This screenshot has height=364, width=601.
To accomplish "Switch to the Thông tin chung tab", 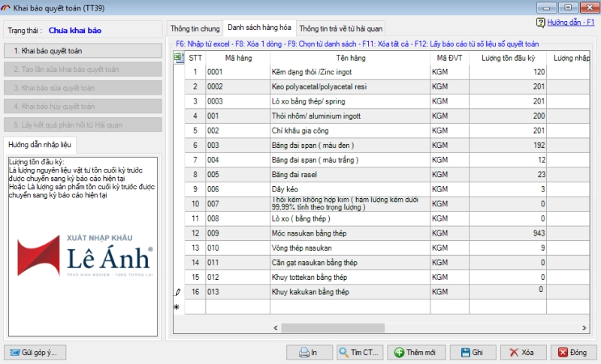I will coord(195,29).
